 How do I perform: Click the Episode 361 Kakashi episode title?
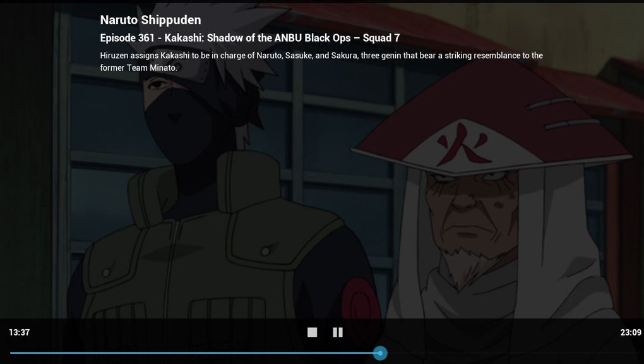[250, 38]
